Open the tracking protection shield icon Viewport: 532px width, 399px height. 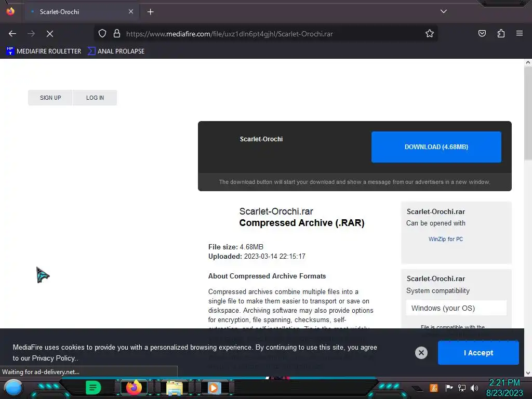click(x=102, y=34)
